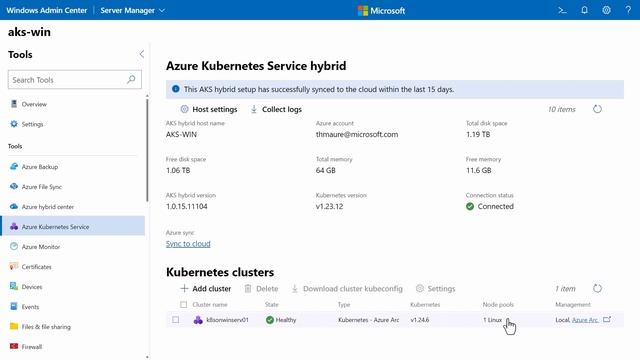The image size is (640, 360).
Task: Click the info icon in sync banner
Action: (176, 89)
